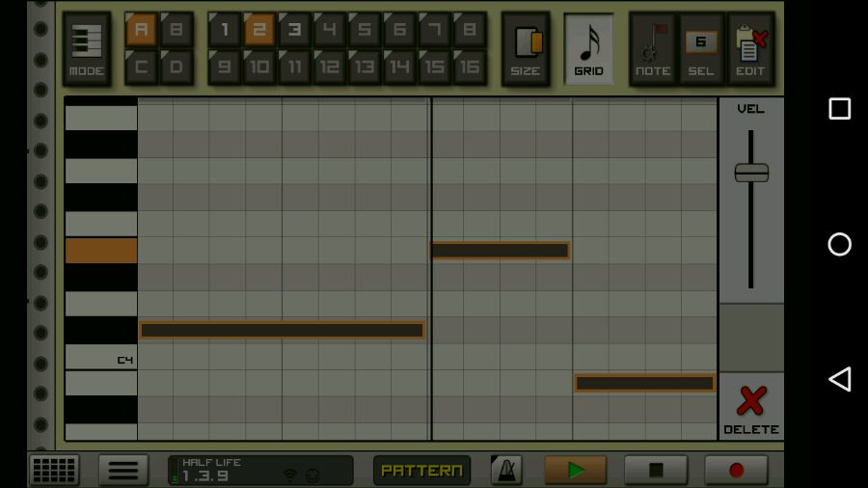
Task: Tap the highlighted orange piano key
Action: (101, 251)
